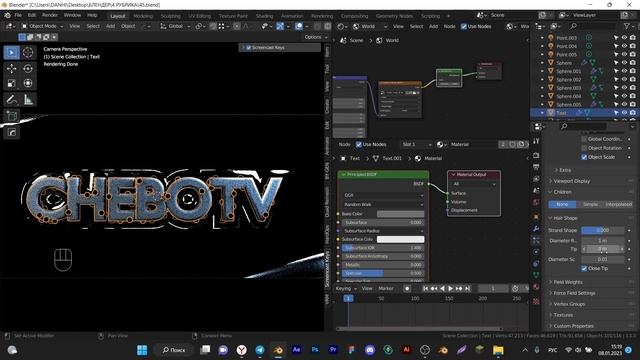Enable the Object Rotation checkbox
Screen dimensions: 640x360
click(x=584, y=148)
